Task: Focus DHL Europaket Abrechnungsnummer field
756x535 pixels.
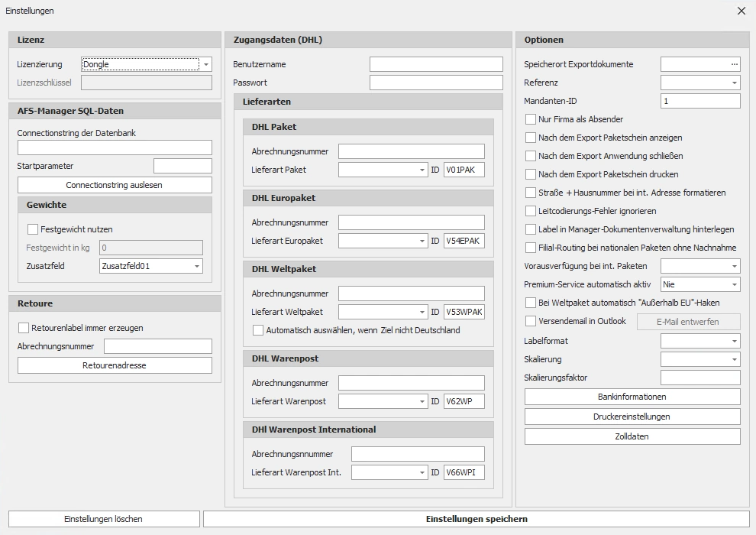Action: point(412,222)
